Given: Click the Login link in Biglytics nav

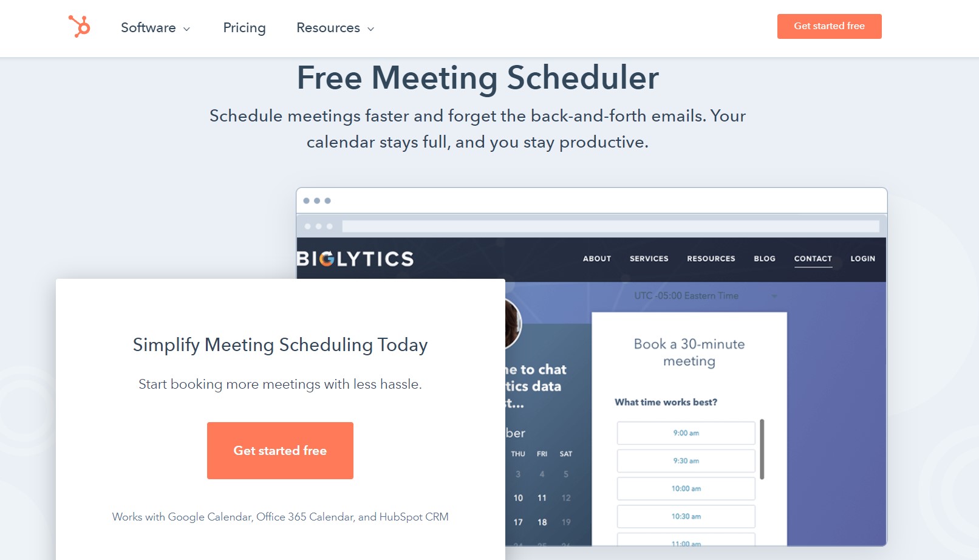Looking at the screenshot, I should (862, 259).
